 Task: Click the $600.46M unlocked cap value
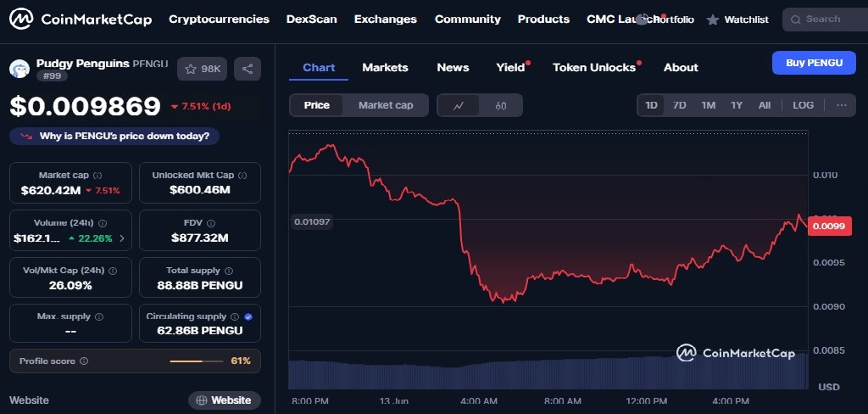[x=200, y=191]
